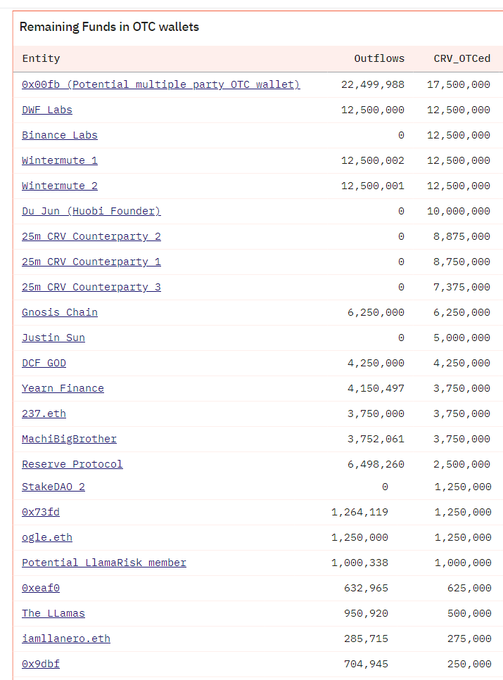This screenshot has height=680, width=503.
Task: Open Binance Labs wallet link
Action: 59,135
